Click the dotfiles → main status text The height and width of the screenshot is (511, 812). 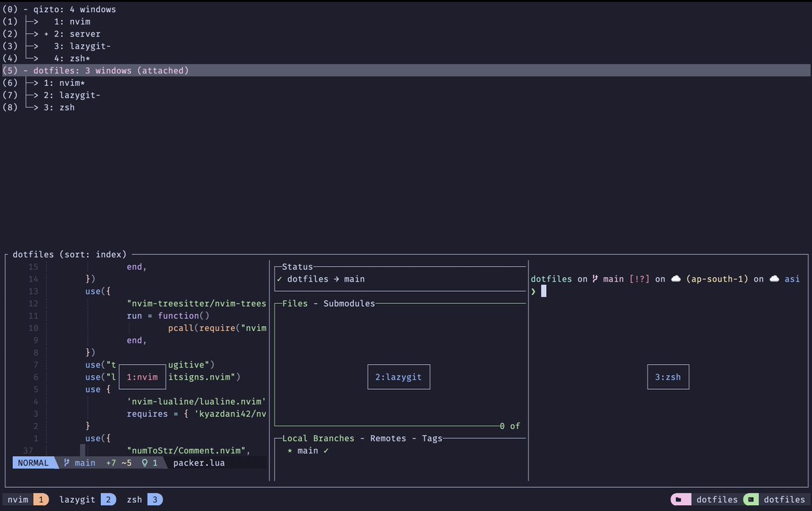tap(326, 279)
